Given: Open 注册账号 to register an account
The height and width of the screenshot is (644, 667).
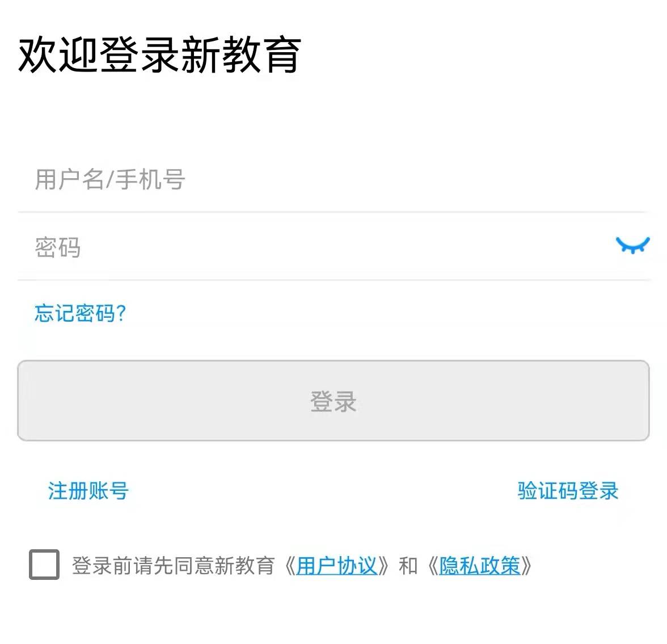Looking at the screenshot, I should (88, 491).
